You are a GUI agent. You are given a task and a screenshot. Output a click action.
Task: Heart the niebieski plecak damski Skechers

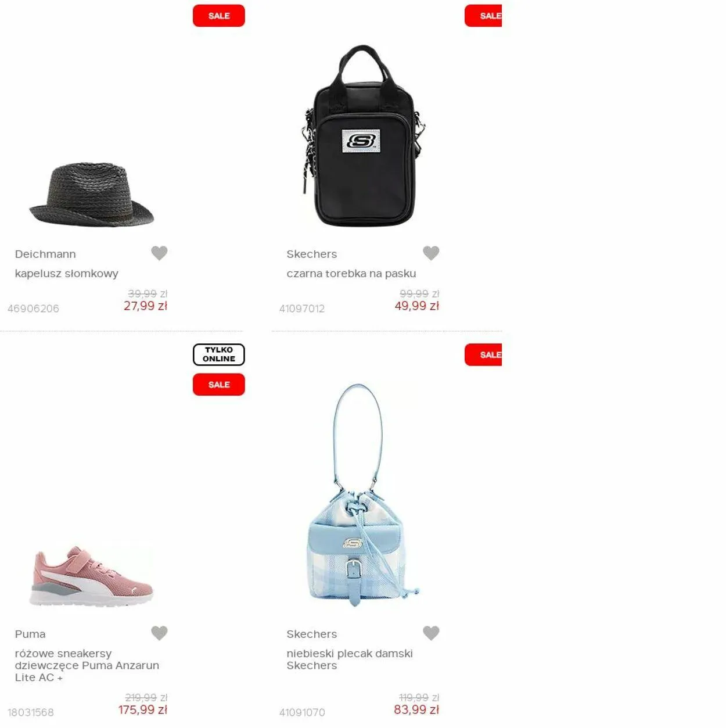431,633
